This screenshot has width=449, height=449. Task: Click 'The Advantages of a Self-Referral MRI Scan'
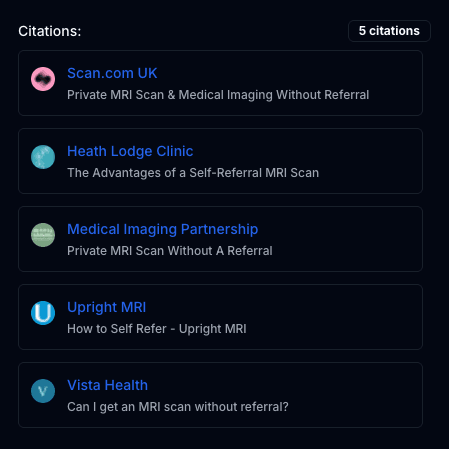pyautogui.click(x=193, y=173)
